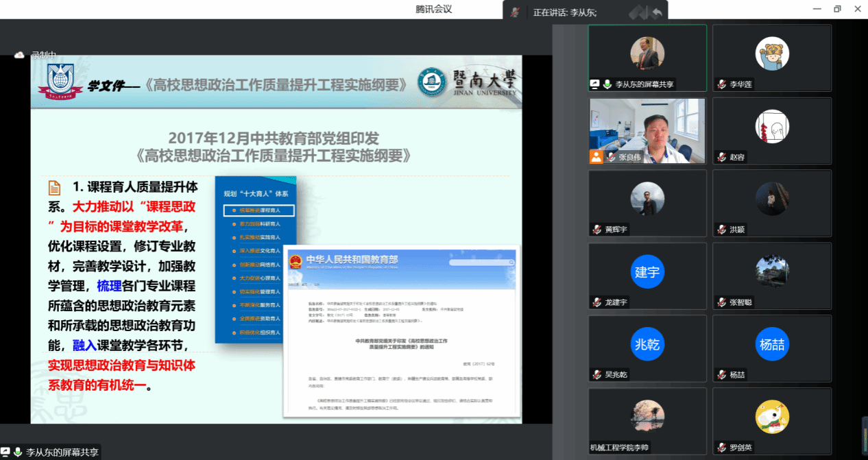This screenshot has width=868, height=460.
Task: Click muted microphone icon in speaking bar
Action: pyautogui.click(x=515, y=12)
